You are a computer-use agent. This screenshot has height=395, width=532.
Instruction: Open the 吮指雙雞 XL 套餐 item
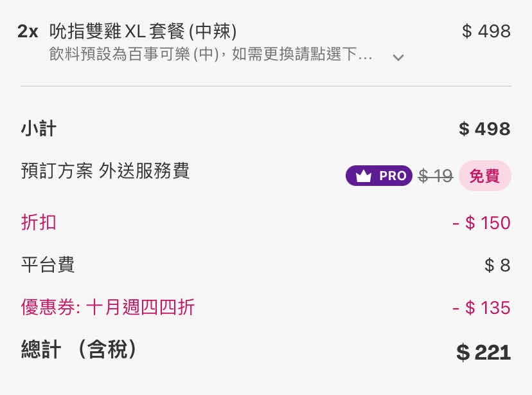tap(143, 31)
